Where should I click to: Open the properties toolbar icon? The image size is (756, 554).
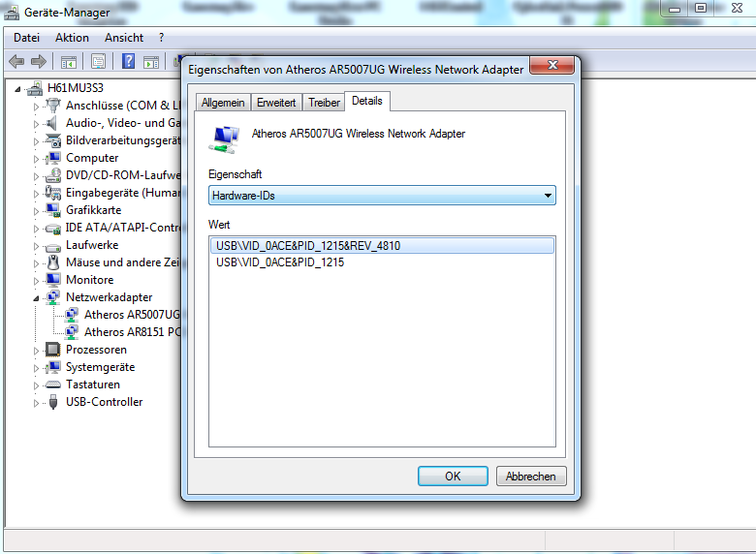tap(98, 62)
